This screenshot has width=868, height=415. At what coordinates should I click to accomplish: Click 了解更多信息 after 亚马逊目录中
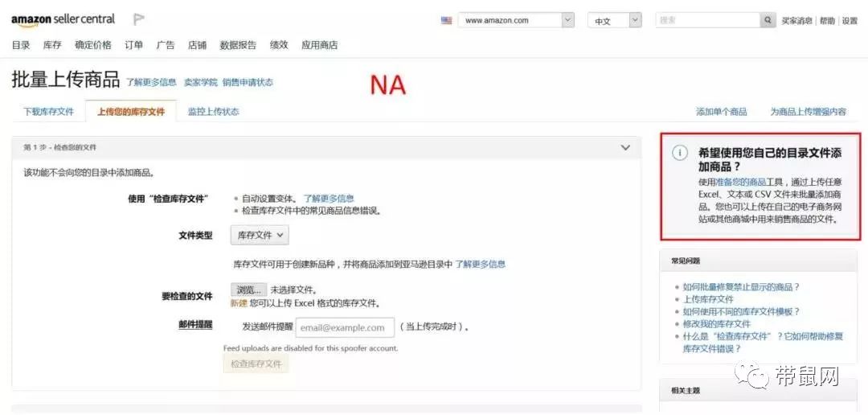480,265
